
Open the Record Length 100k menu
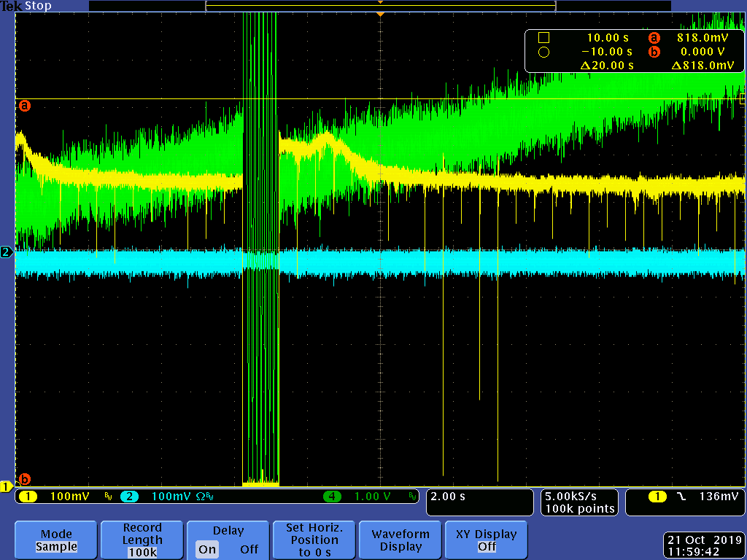142,540
